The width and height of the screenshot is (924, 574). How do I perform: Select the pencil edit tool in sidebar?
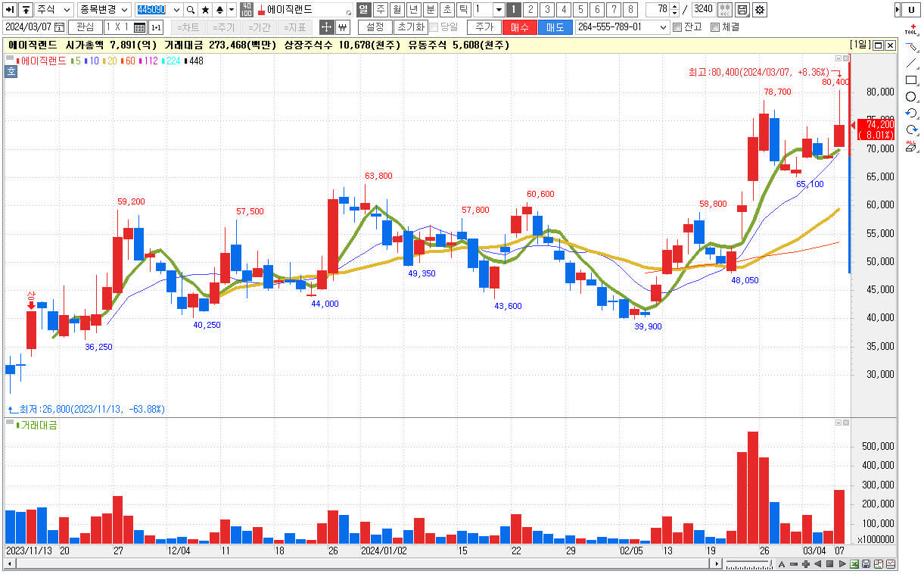[x=911, y=47]
